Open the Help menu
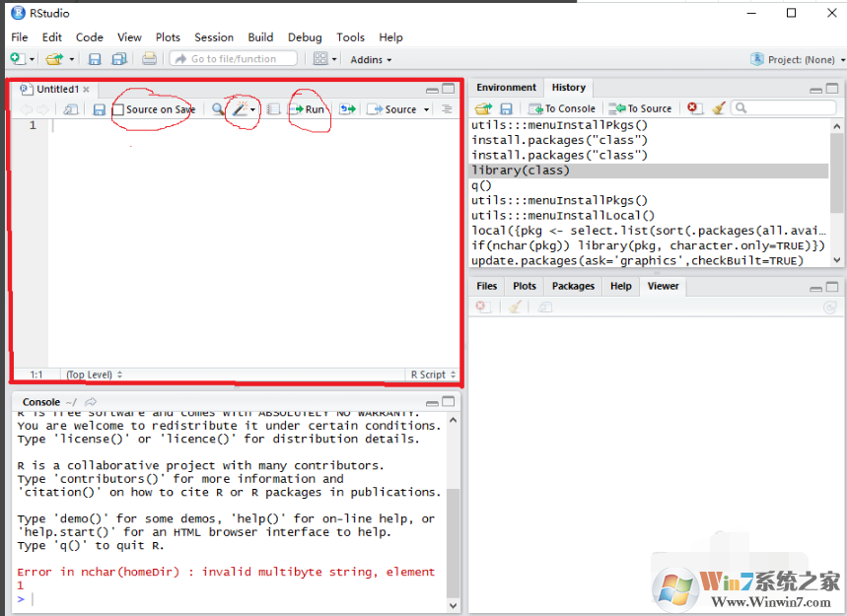 [390, 37]
